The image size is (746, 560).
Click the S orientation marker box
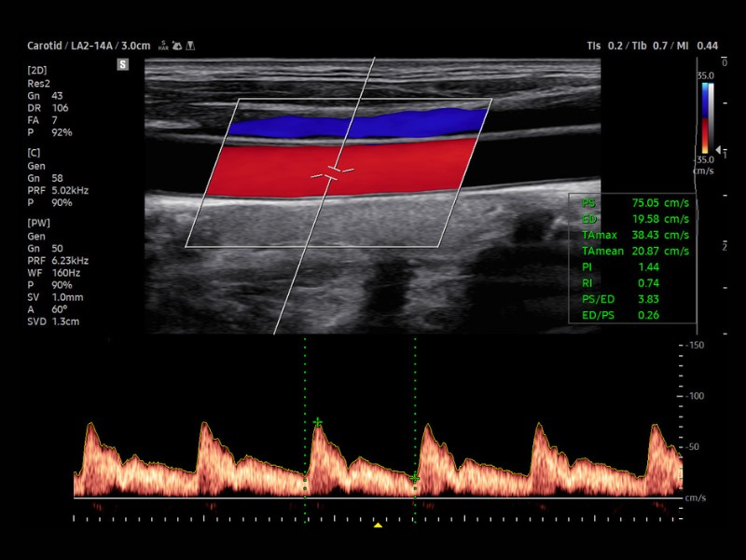tap(123, 64)
